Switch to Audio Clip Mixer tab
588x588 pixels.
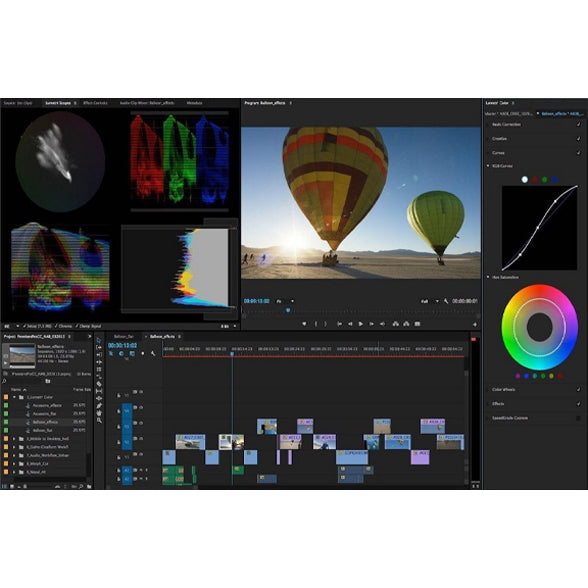coord(147,103)
